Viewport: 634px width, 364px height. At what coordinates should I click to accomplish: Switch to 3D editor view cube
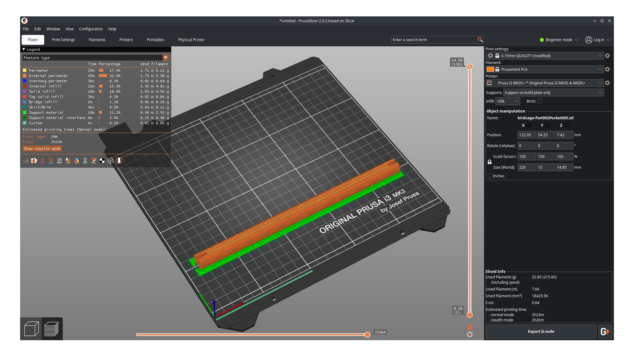tap(31, 329)
